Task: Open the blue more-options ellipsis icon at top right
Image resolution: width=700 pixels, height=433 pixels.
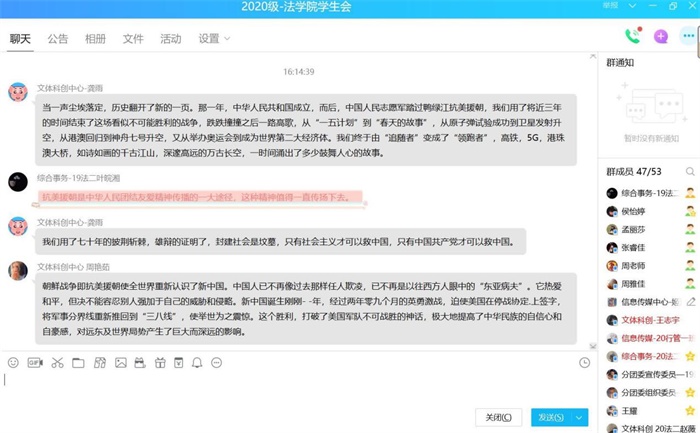Action: coord(688,36)
